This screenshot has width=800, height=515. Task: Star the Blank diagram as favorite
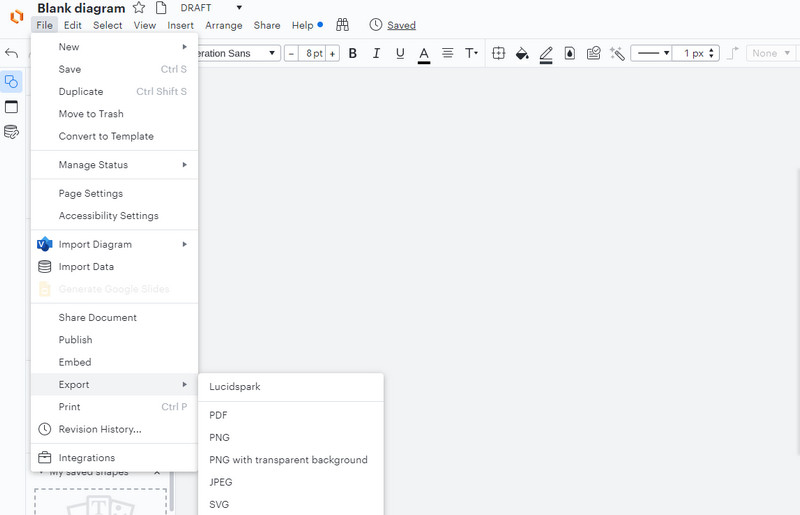point(139,8)
